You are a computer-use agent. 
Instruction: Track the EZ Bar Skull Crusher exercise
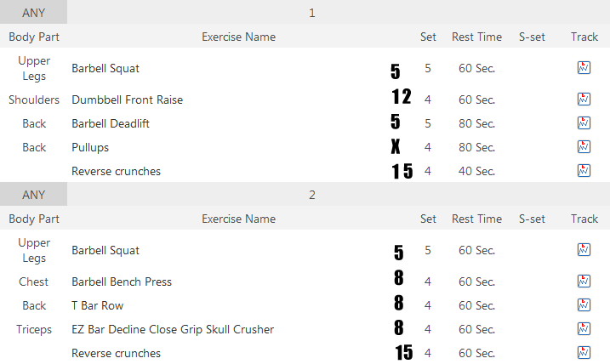coord(584,329)
